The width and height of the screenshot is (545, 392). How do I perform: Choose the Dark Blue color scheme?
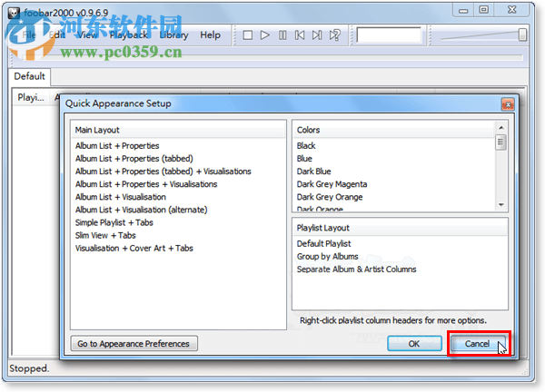313,171
